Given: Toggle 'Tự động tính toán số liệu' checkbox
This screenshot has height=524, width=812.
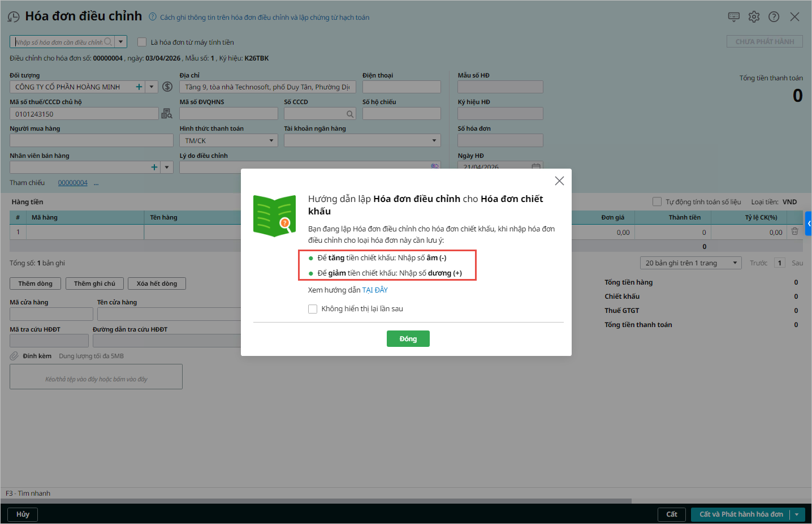Looking at the screenshot, I should (x=657, y=201).
